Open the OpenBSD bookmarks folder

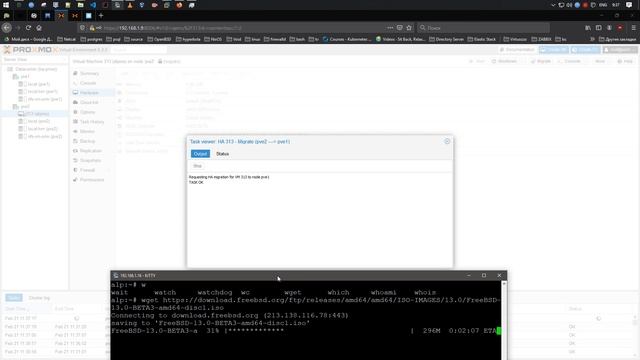coord(160,39)
